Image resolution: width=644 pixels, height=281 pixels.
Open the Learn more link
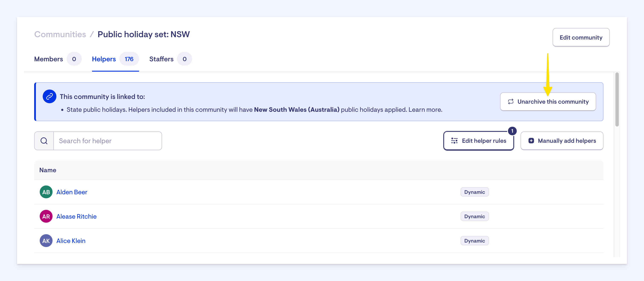pos(425,110)
